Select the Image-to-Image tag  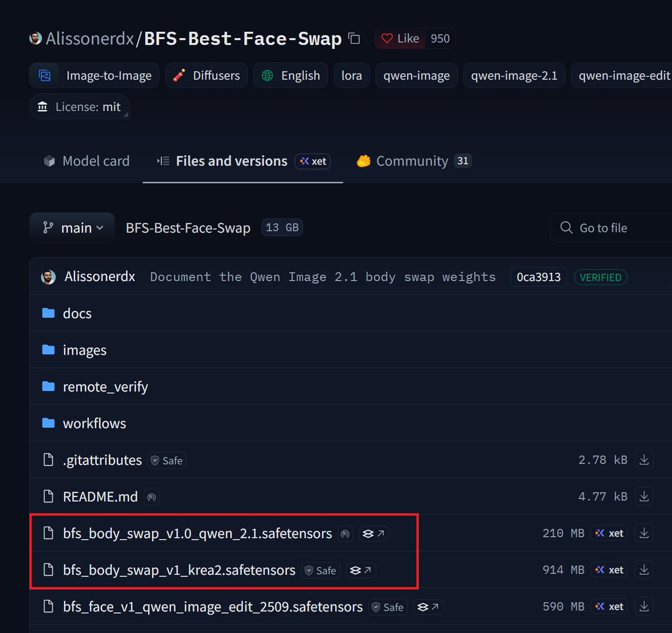tap(95, 76)
